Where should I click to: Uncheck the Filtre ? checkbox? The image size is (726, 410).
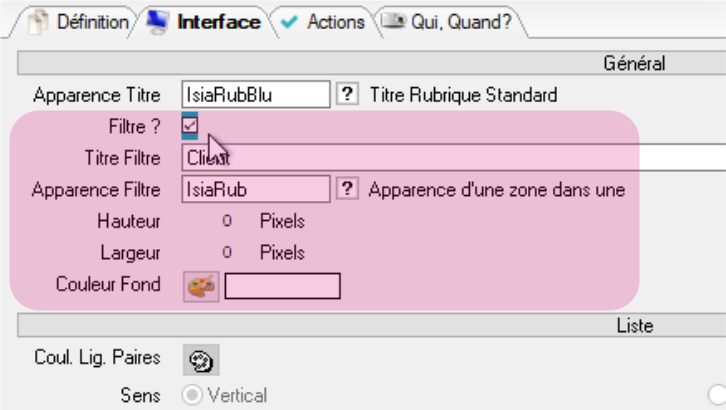click(190, 126)
